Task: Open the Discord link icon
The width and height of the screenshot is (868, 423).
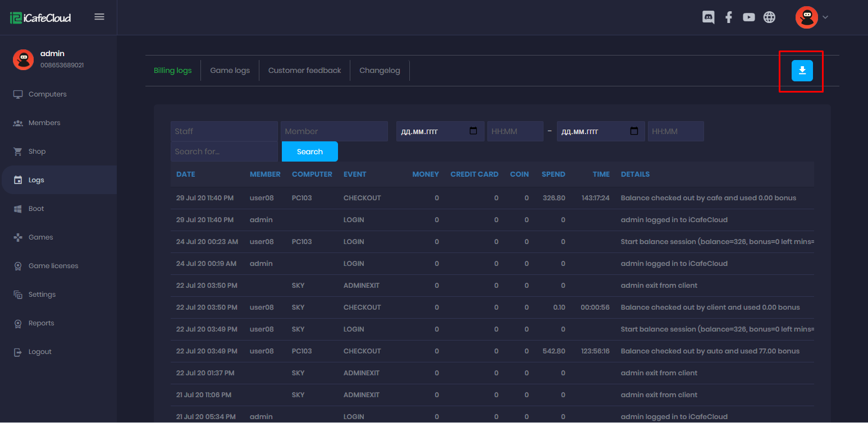Action: [x=709, y=17]
